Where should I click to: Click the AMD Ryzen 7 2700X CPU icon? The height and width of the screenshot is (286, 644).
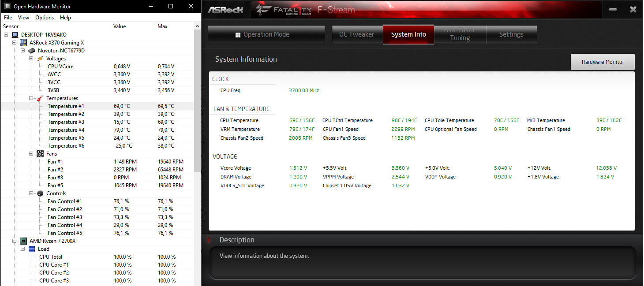coord(23,241)
